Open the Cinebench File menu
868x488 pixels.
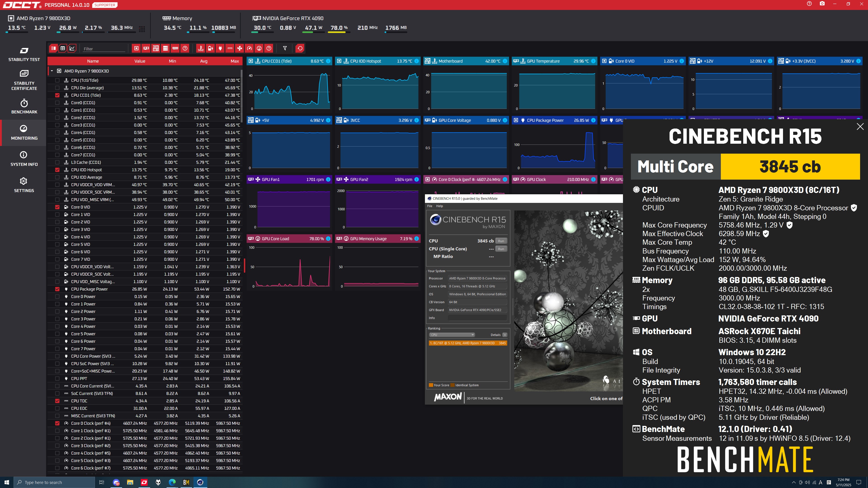tap(430, 206)
